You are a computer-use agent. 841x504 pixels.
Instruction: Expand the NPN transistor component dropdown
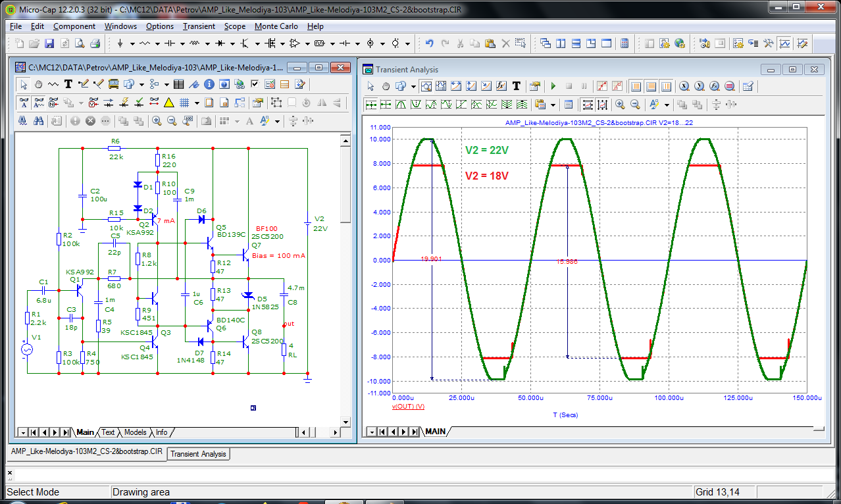tap(257, 44)
